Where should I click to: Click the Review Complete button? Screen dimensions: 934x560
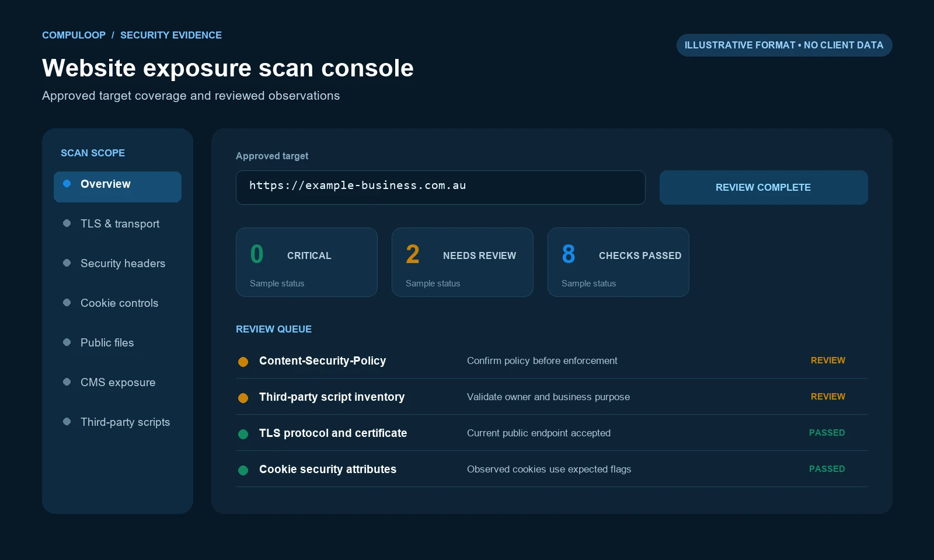(764, 187)
